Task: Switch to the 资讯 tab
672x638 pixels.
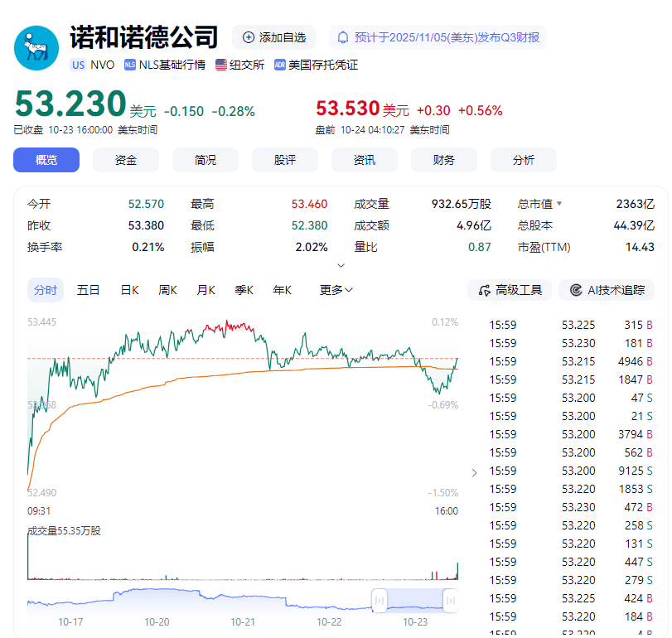Action: 365,160
